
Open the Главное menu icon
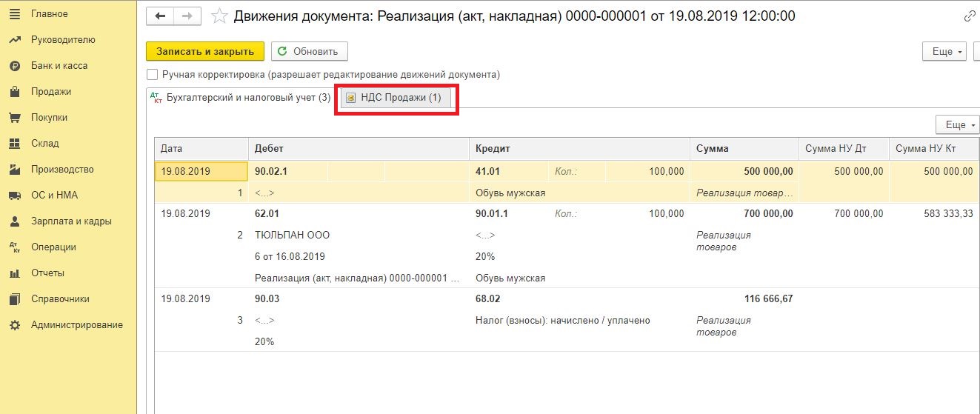(x=14, y=14)
